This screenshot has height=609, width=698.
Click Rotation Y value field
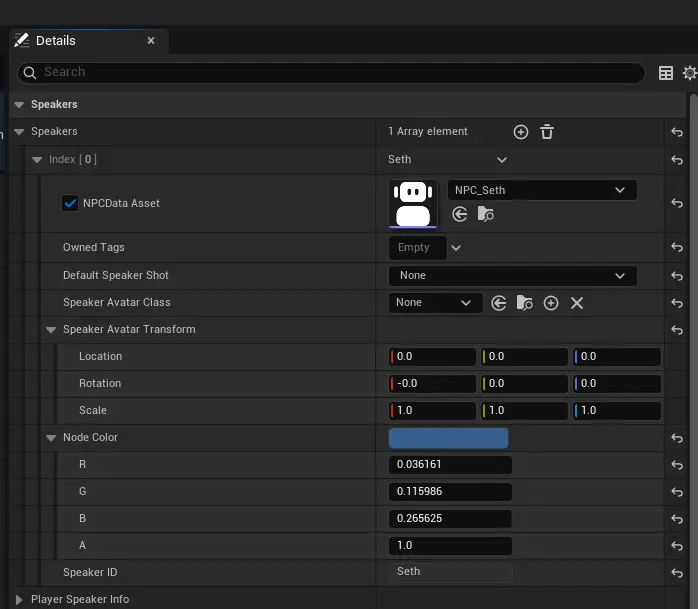524,384
